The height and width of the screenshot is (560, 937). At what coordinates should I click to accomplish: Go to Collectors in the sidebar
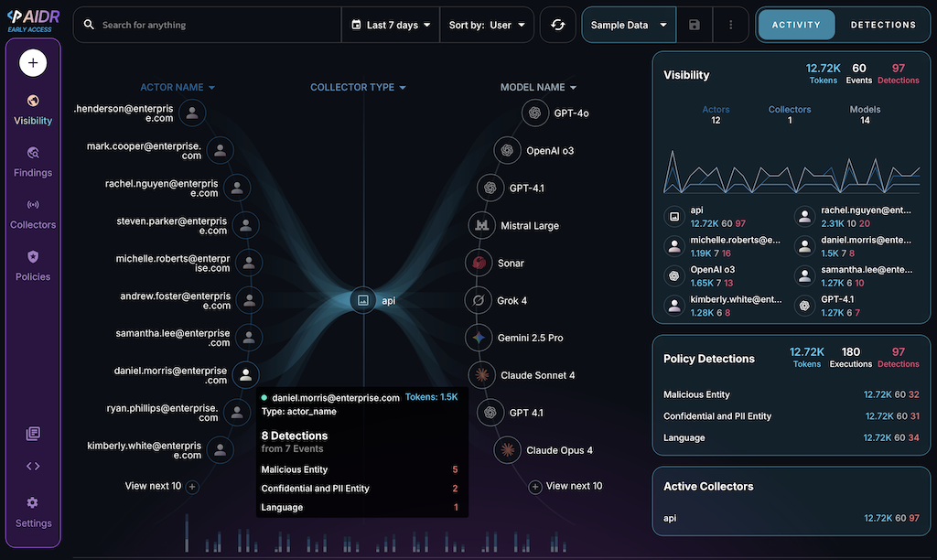pos(33,214)
